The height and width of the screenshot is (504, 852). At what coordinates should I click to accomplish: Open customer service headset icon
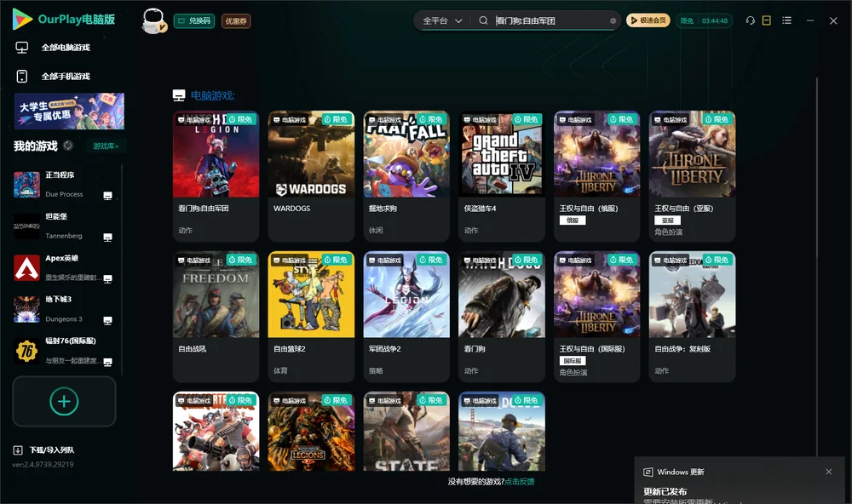point(751,20)
